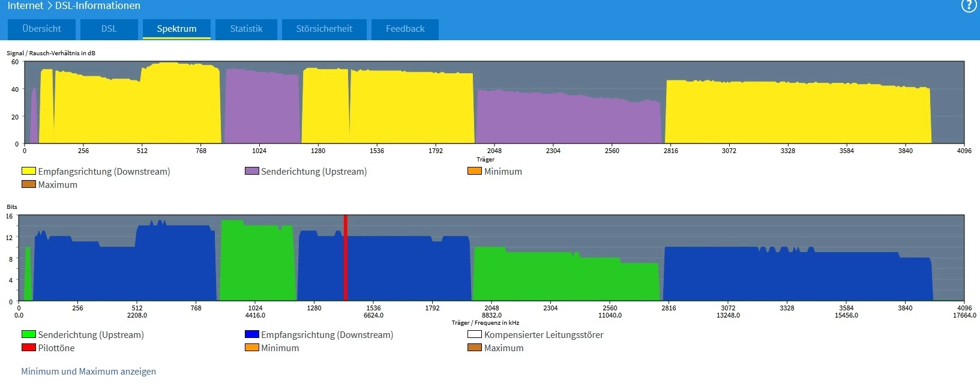Switch to the Übersicht tab
The width and height of the screenshot is (980, 383).
tap(41, 29)
